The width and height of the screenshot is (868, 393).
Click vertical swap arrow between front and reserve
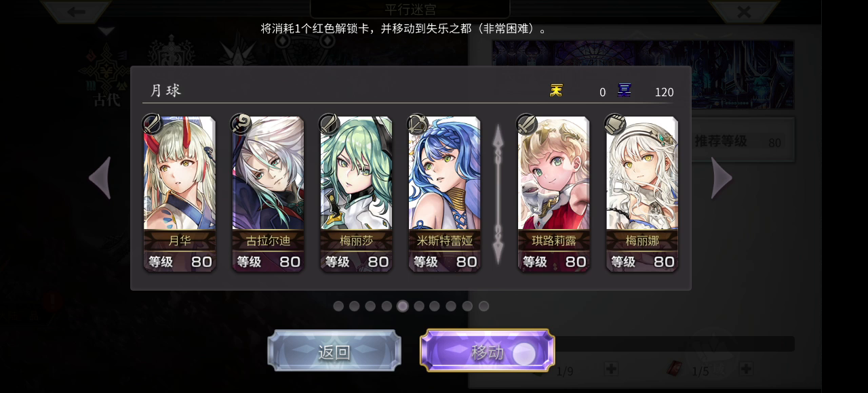[x=498, y=194]
